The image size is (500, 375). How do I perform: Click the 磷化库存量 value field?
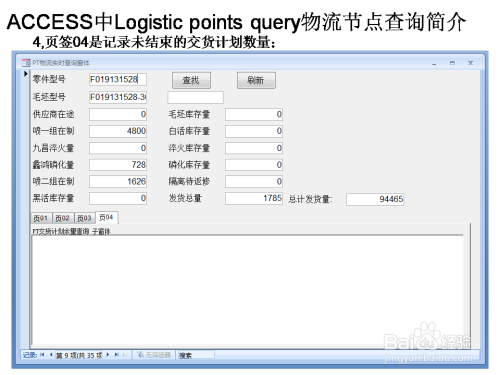coord(254,165)
